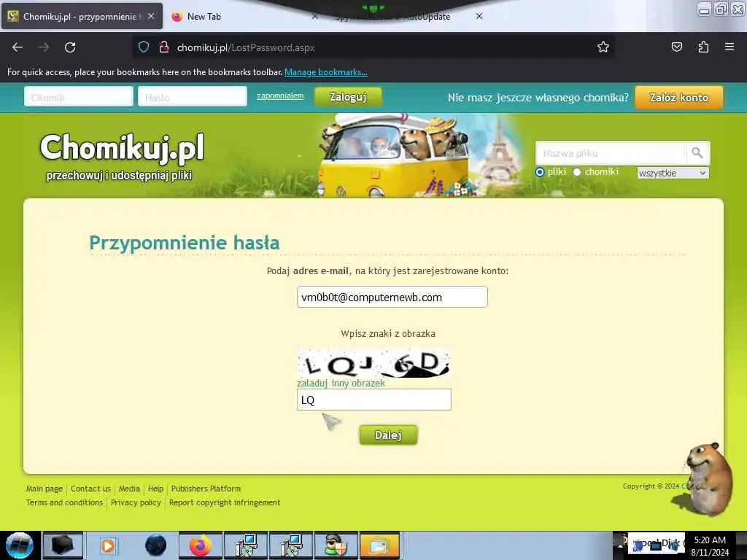Switch to the Chomikuj.pl tab
Screen dimensions: 747x560
(82, 16)
